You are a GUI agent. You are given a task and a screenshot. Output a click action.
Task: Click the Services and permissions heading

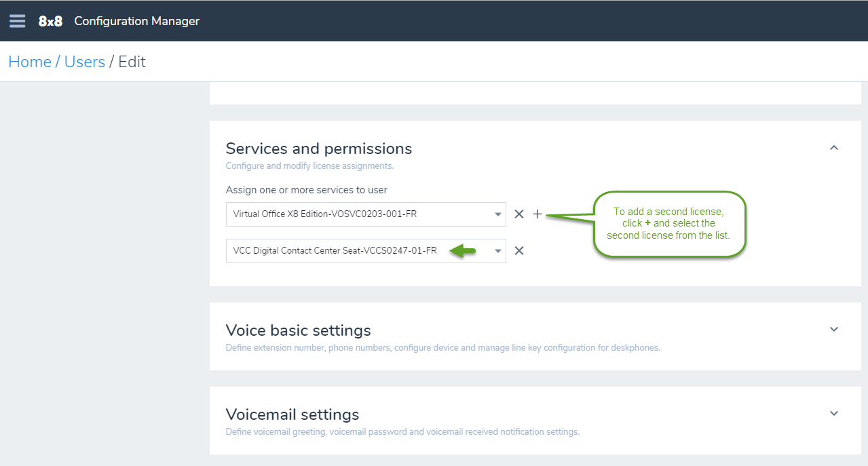(319, 149)
